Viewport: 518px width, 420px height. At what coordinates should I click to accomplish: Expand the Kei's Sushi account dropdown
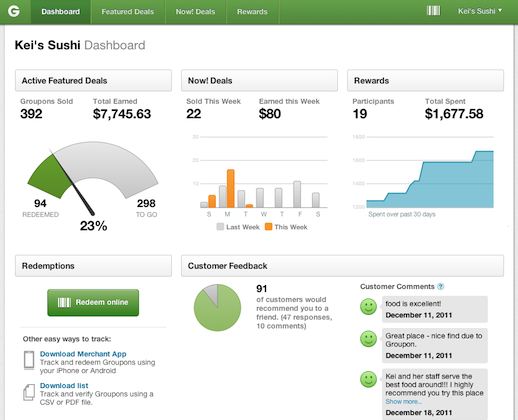point(480,11)
